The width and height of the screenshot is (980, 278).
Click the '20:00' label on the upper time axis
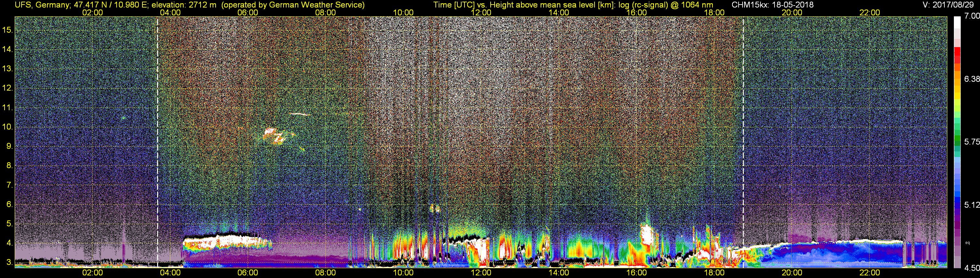click(x=792, y=12)
